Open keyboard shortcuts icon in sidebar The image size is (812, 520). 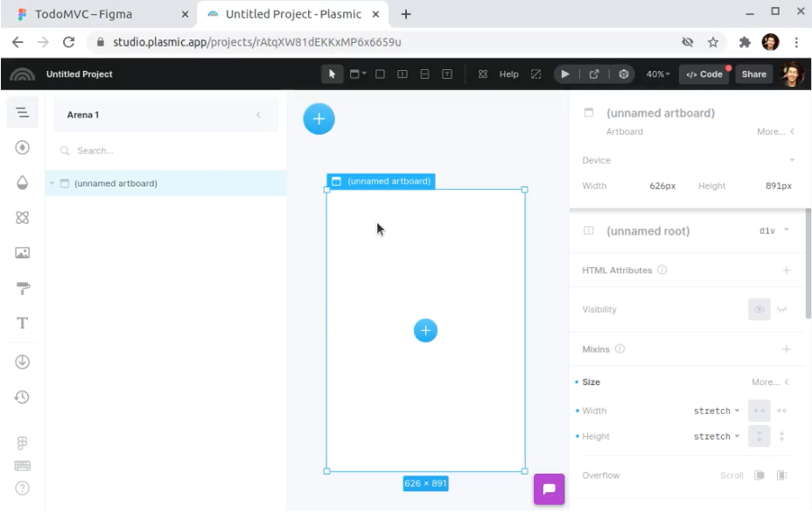(23, 466)
